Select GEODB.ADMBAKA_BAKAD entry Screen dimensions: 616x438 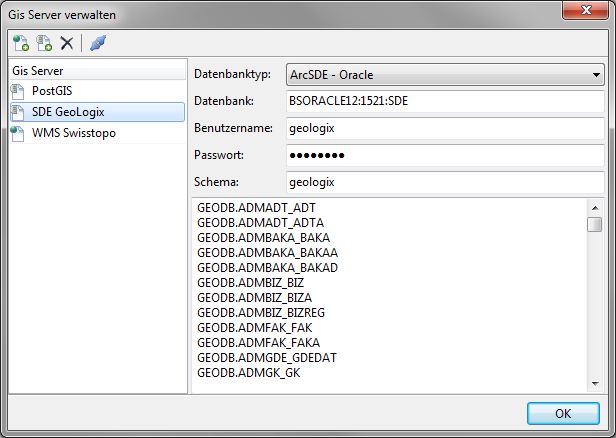268,268
